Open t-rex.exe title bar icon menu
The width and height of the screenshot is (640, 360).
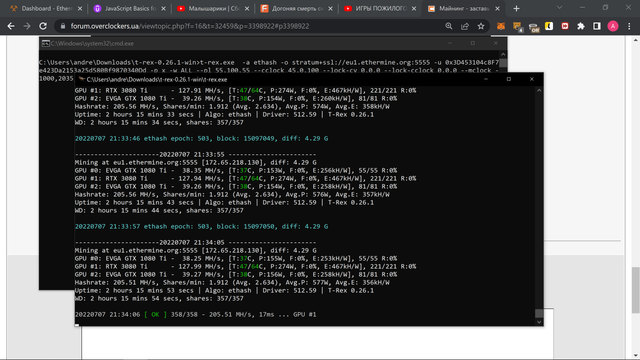coord(82,79)
